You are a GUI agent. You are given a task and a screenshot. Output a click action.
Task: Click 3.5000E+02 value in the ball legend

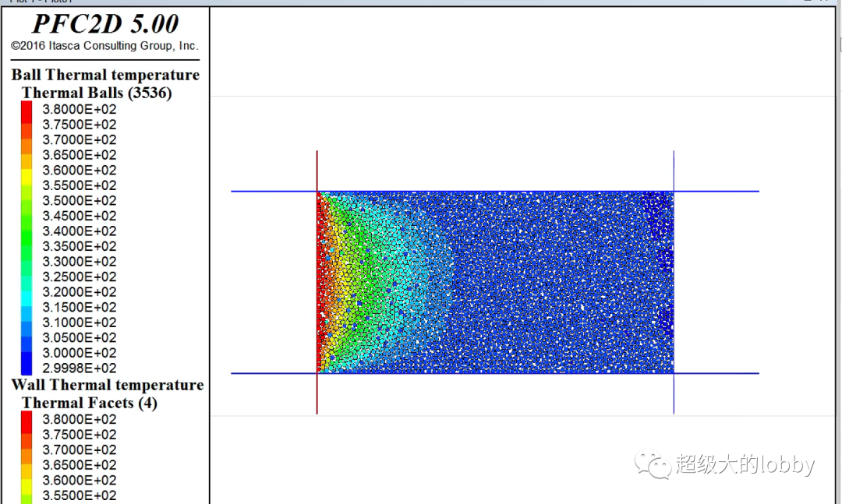(x=80, y=201)
